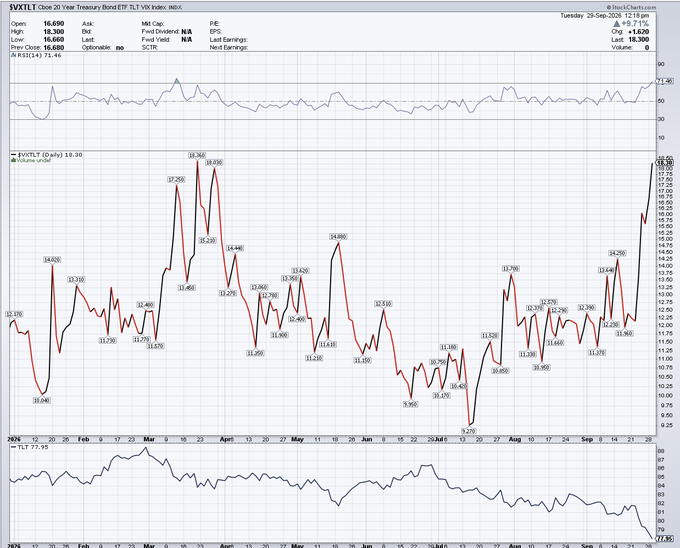Click the 30 level on the RSI axis
Viewport: 680px width, 548px height.
click(x=661, y=119)
